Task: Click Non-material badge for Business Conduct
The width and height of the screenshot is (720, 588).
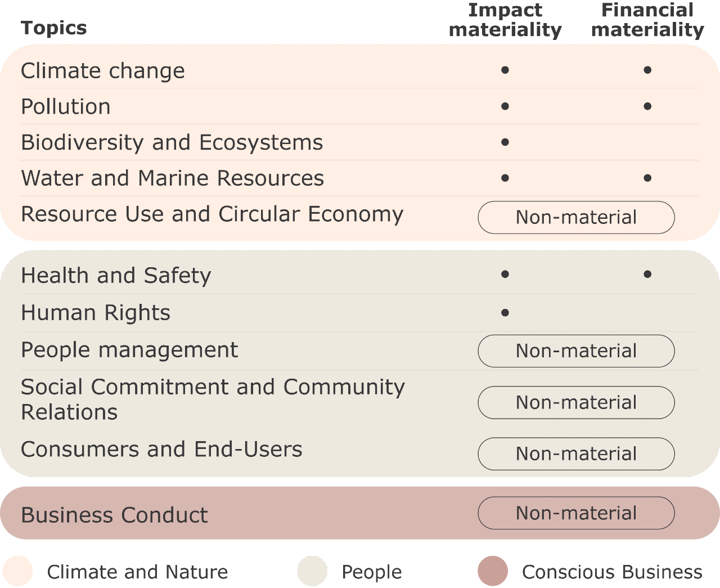Action: (576, 513)
